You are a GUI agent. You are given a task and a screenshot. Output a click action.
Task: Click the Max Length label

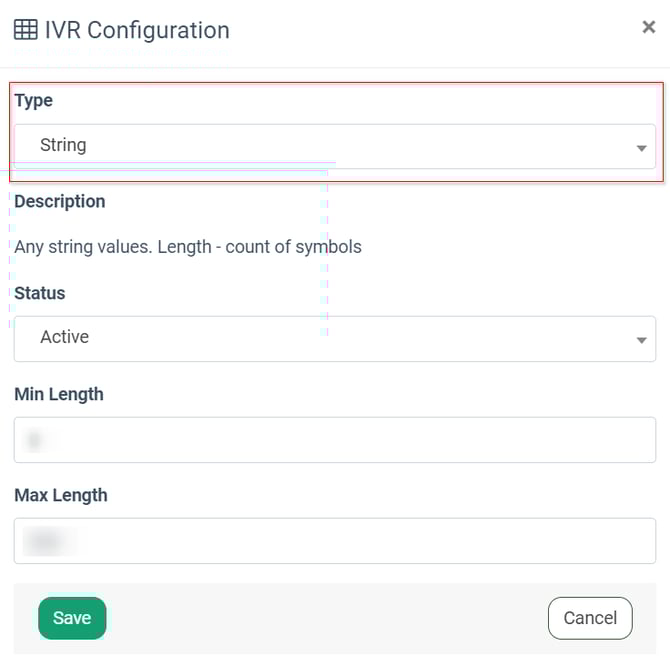point(60,495)
